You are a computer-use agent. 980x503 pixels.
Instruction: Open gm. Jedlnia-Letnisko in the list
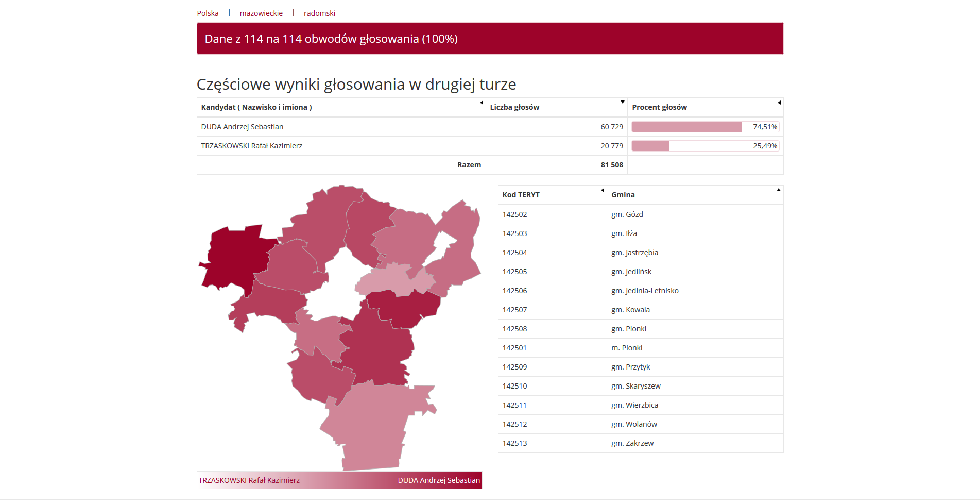click(x=645, y=291)
